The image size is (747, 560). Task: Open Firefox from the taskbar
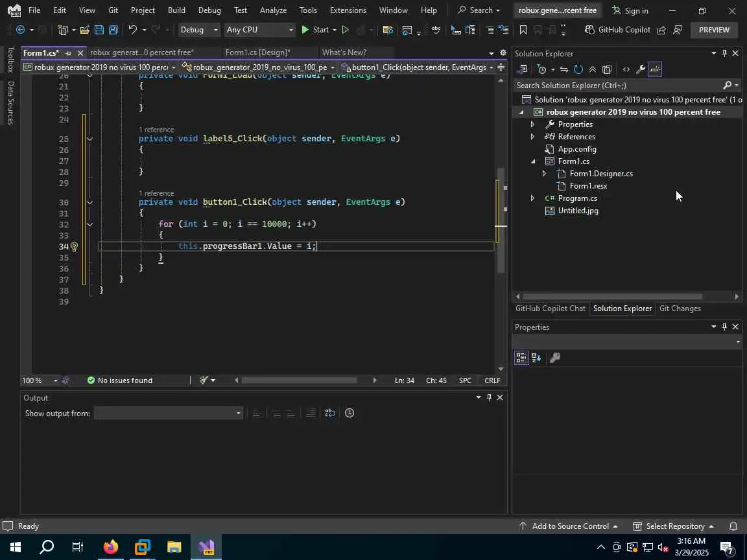110,547
